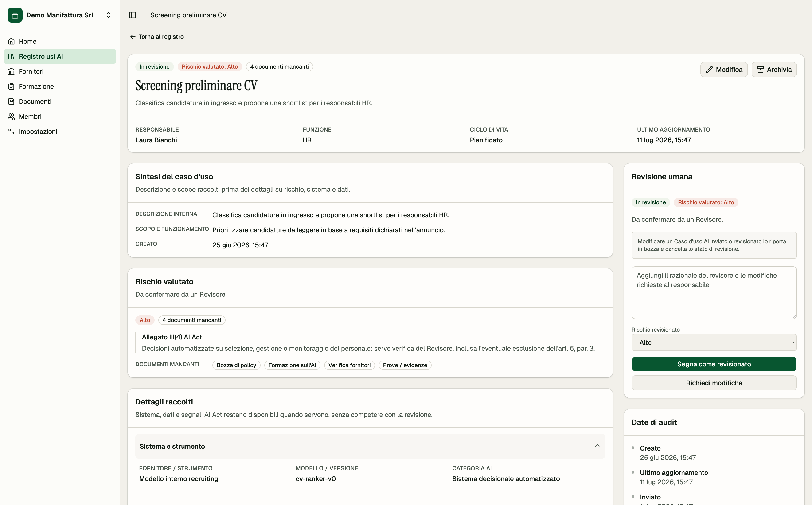
Task: Click the Richiedi modifiche button
Action: pos(714,383)
